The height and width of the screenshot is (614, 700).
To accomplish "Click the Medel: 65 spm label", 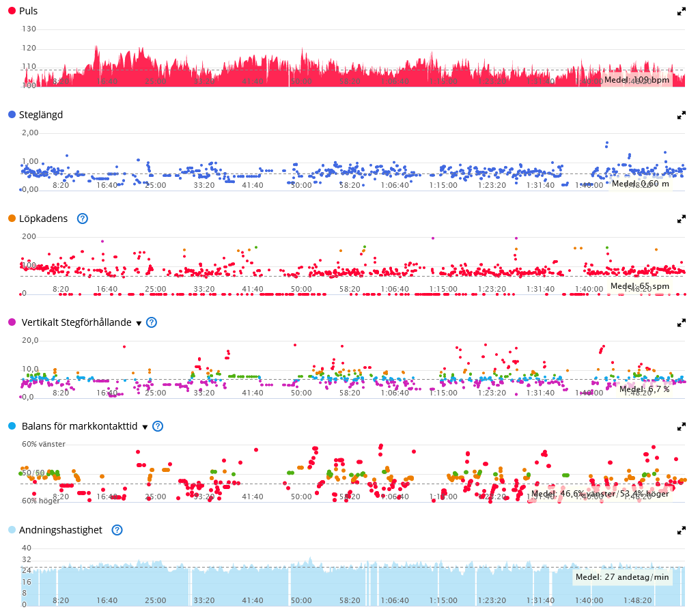I will (640, 285).
